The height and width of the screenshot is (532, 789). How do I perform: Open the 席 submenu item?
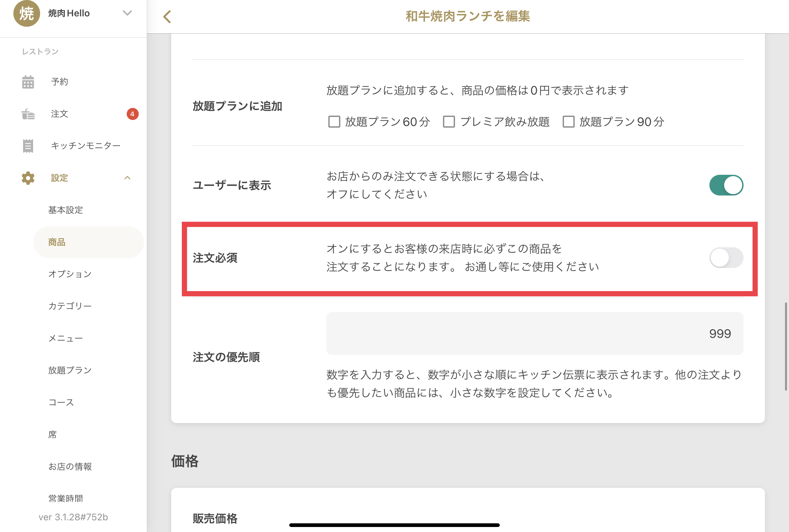point(52,434)
